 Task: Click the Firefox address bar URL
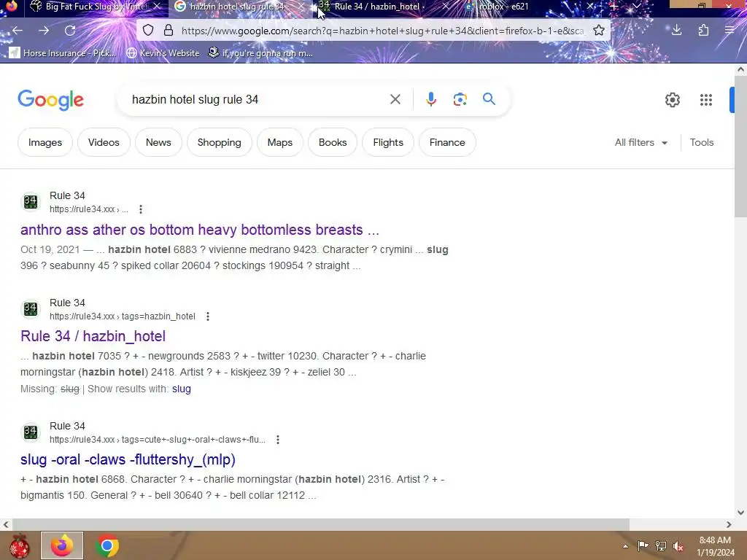382,31
